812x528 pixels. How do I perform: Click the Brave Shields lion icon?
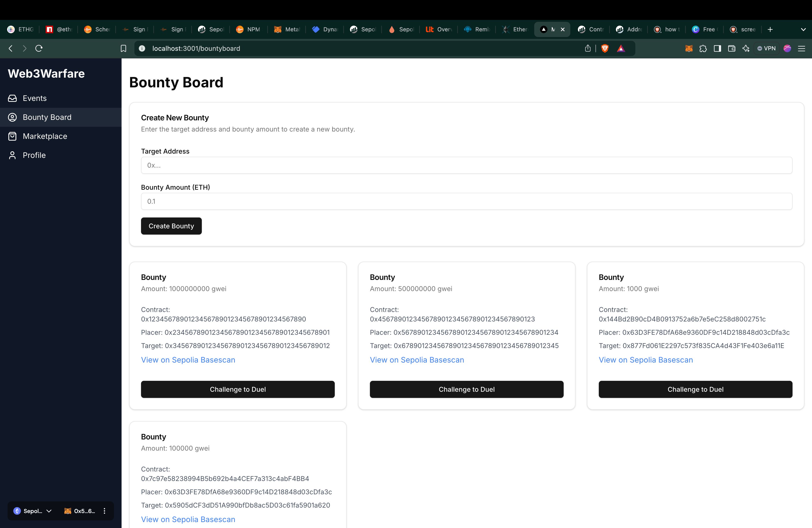(x=605, y=48)
